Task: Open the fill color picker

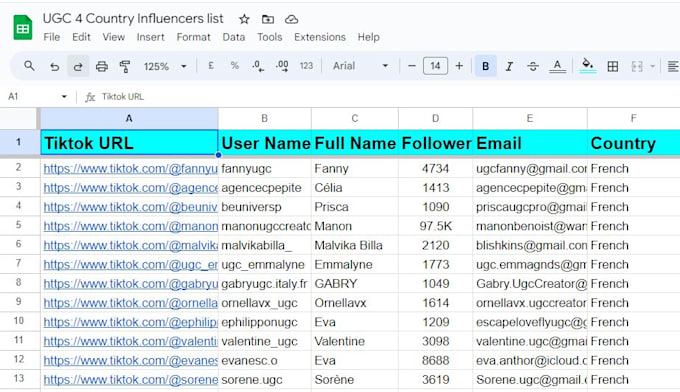Action: [588, 66]
